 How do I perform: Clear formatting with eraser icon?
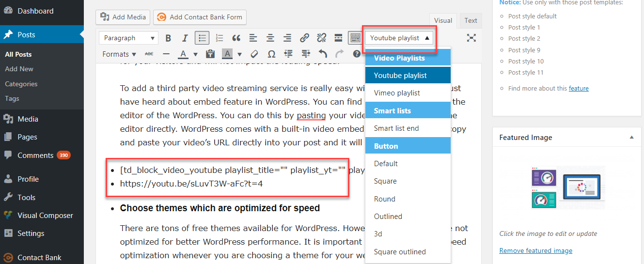click(x=254, y=54)
